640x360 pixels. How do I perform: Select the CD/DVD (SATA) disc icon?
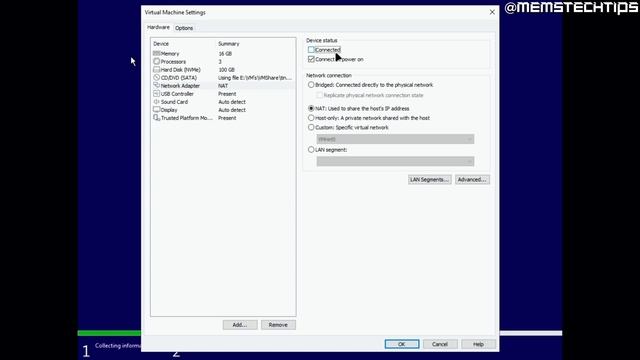156,77
